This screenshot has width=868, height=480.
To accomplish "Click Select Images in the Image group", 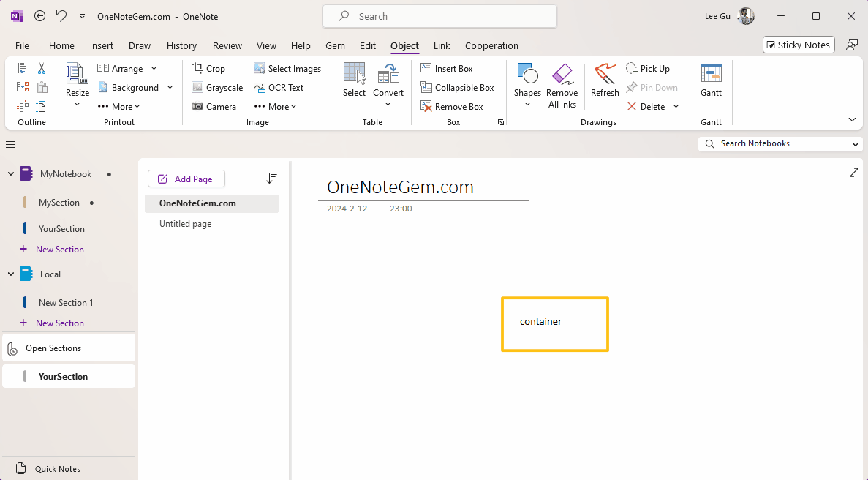I will (287, 69).
